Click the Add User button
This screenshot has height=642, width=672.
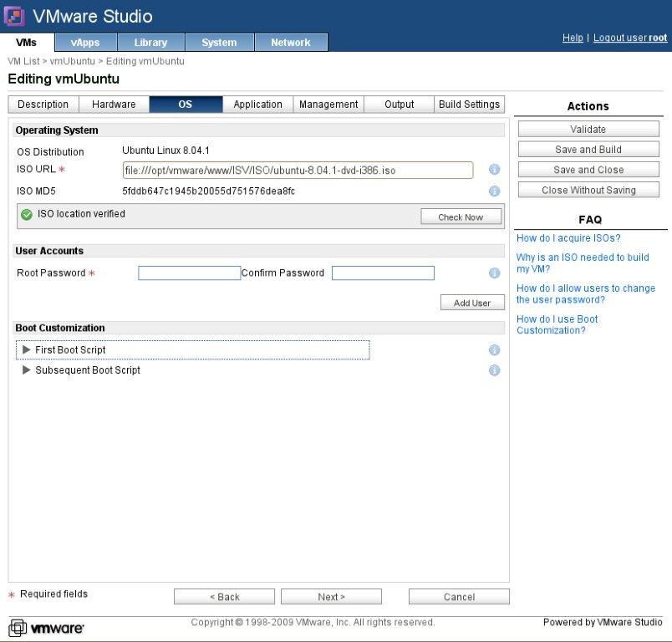pos(472,303)
